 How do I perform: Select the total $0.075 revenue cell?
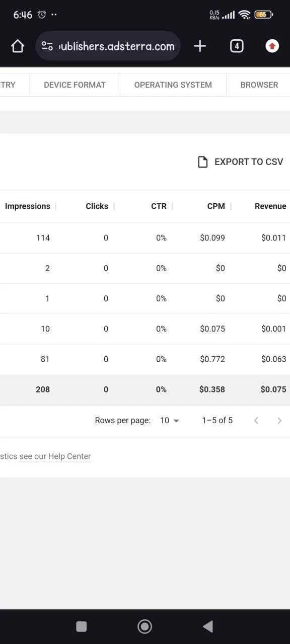coord(273,389)
